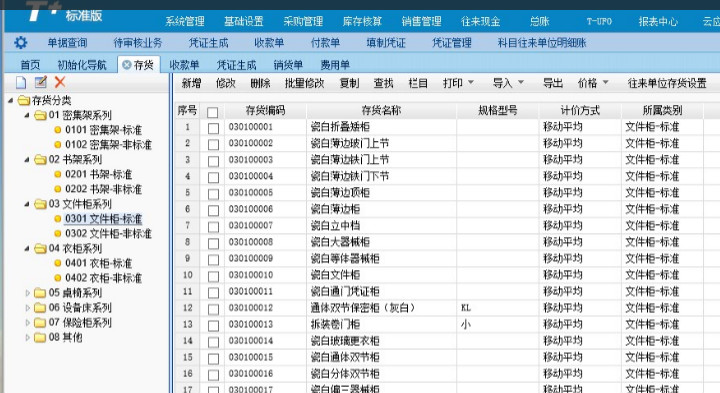Click the 05 桌椅系列 folder icon
The image size is (720, 393).
(x=40, y=293)
